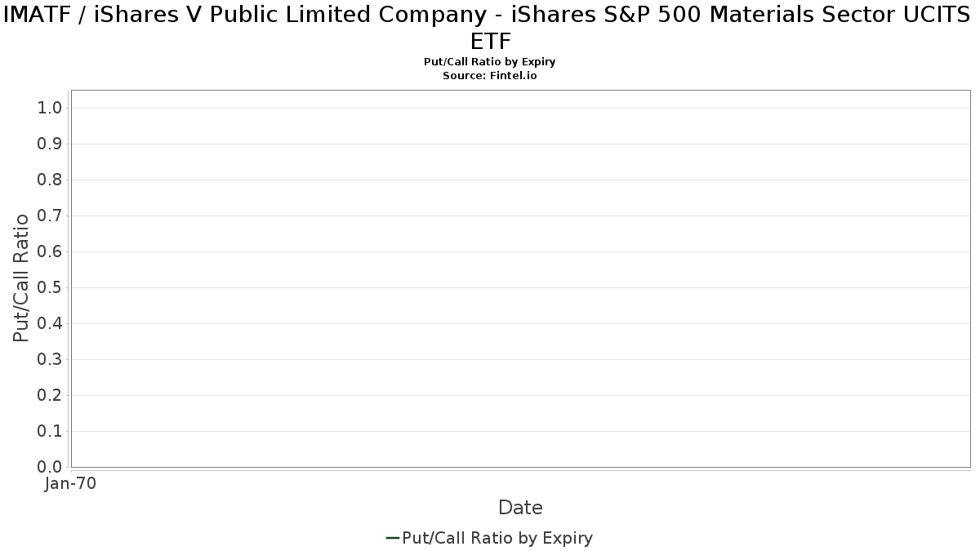
Task: Click the 1.0 y-axis tick label
Action: [50, 108]
